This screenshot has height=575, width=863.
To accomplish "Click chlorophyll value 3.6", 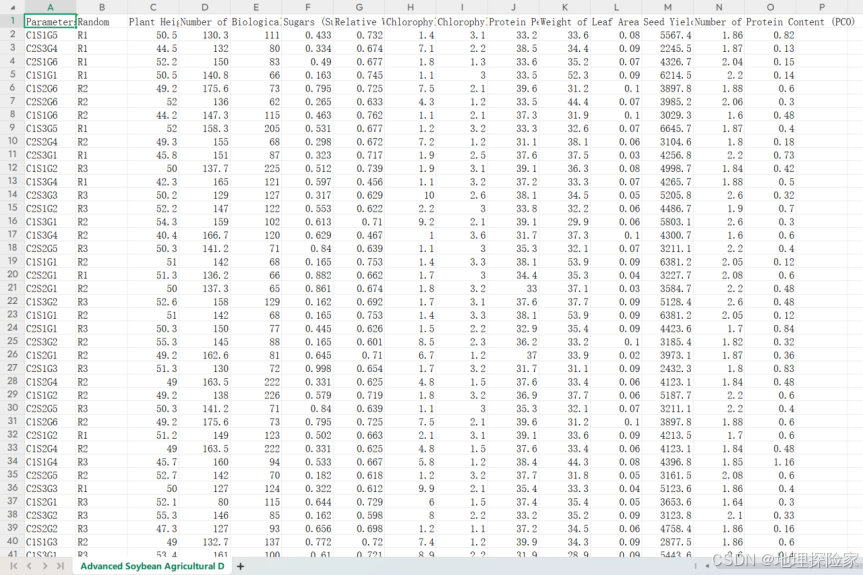I will tap(462, 235).
